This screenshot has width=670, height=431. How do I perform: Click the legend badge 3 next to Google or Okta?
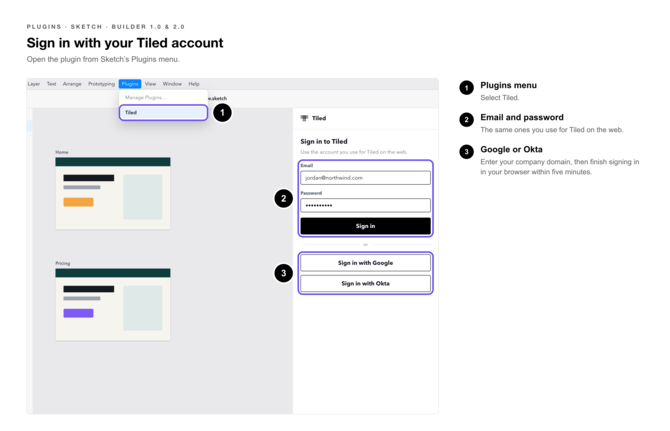click(x=467, y=152)
